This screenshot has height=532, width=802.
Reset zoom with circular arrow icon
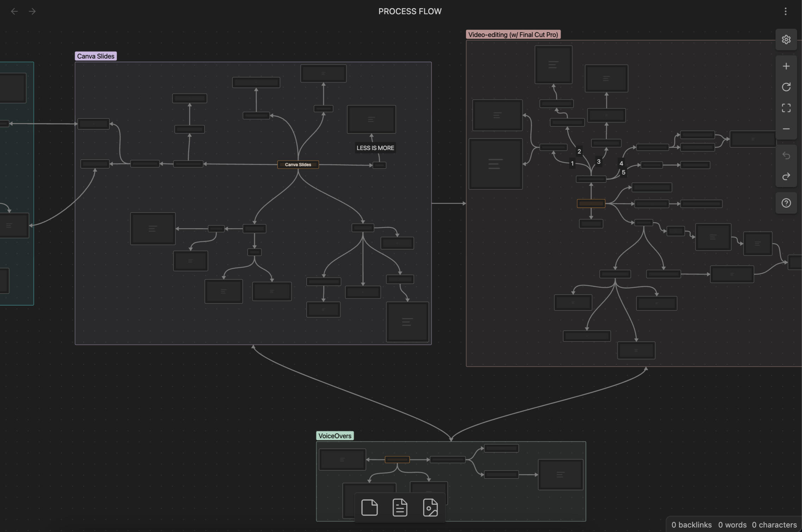[x=786, y=87]
